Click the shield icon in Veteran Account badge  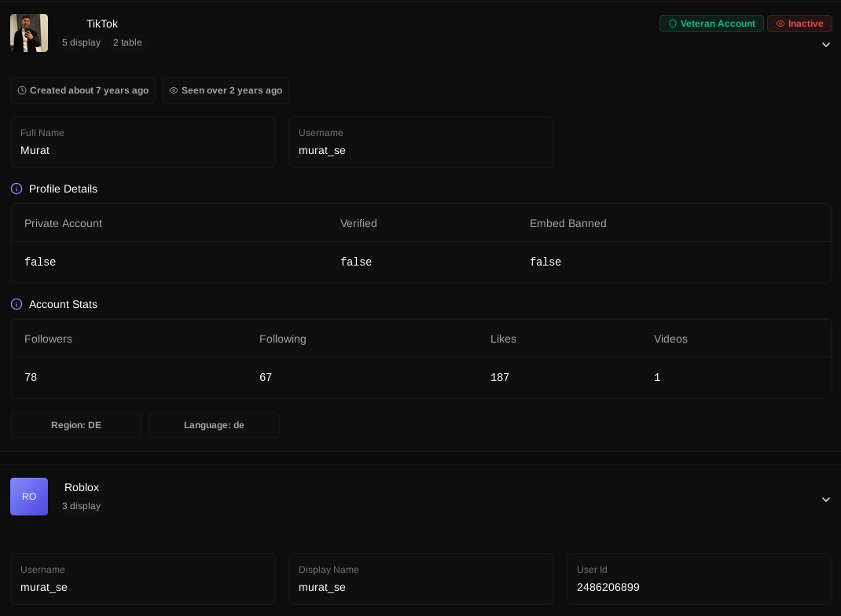pyautogui.click(x=672, y=24)
